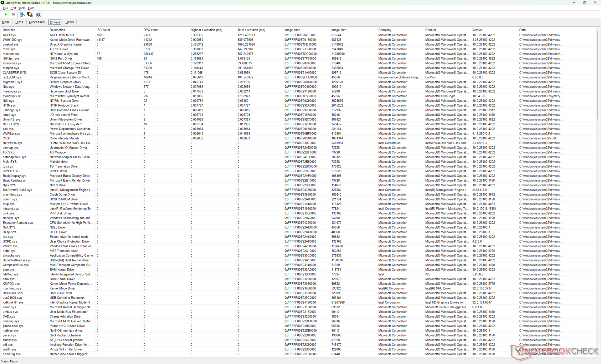
Task: Sort by DPC count column header
Action: [x=151, y=30]
